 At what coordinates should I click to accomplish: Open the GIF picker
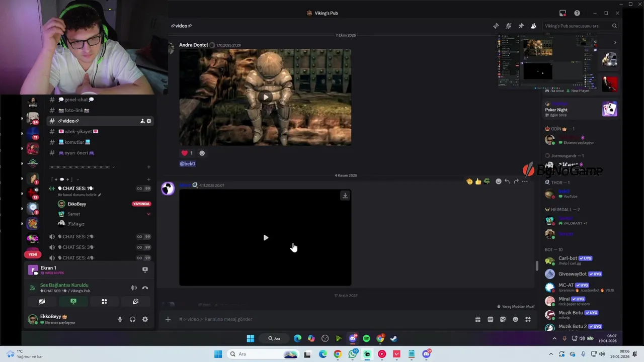[491, 319]
